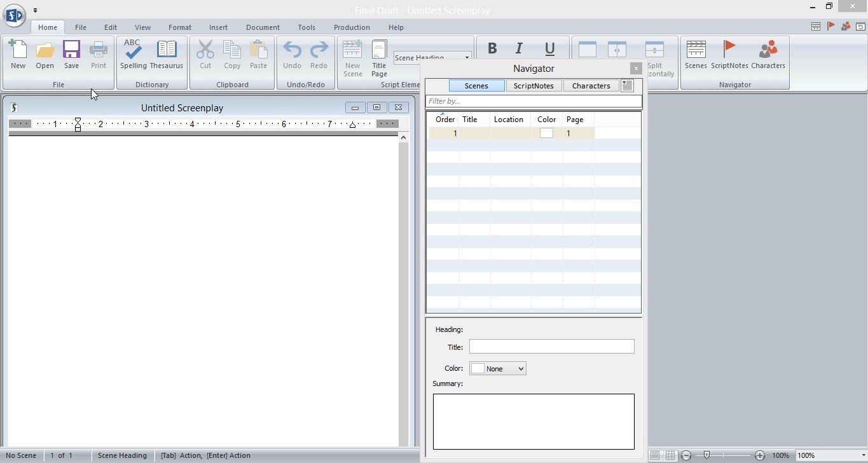Open the Tools ribbon tab
The height and width of the screenshot is (463, 868).
pos(307,27)
